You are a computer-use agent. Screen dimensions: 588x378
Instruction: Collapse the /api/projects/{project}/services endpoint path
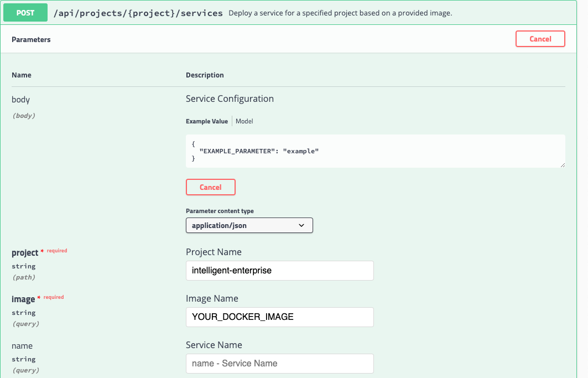coord(138,13)
